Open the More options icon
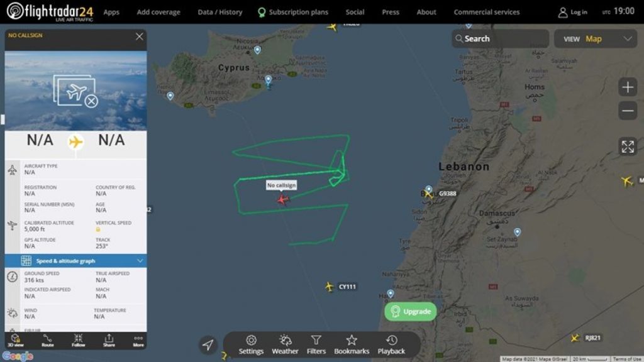Screen dimensions: 644x362 click(x=138, y=340)
